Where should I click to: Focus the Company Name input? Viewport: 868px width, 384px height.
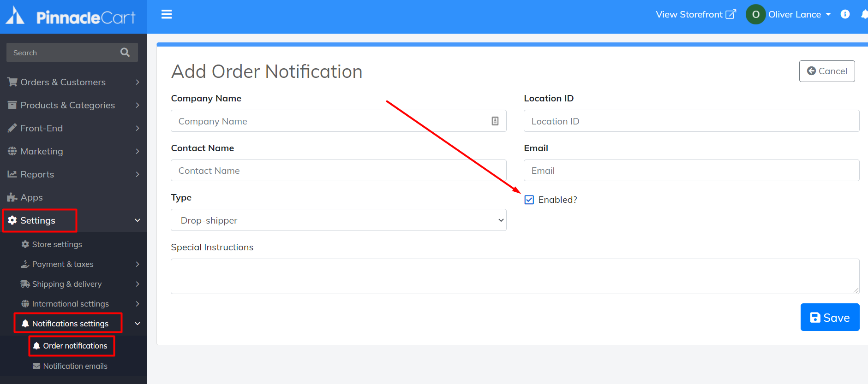click(339, 121)
